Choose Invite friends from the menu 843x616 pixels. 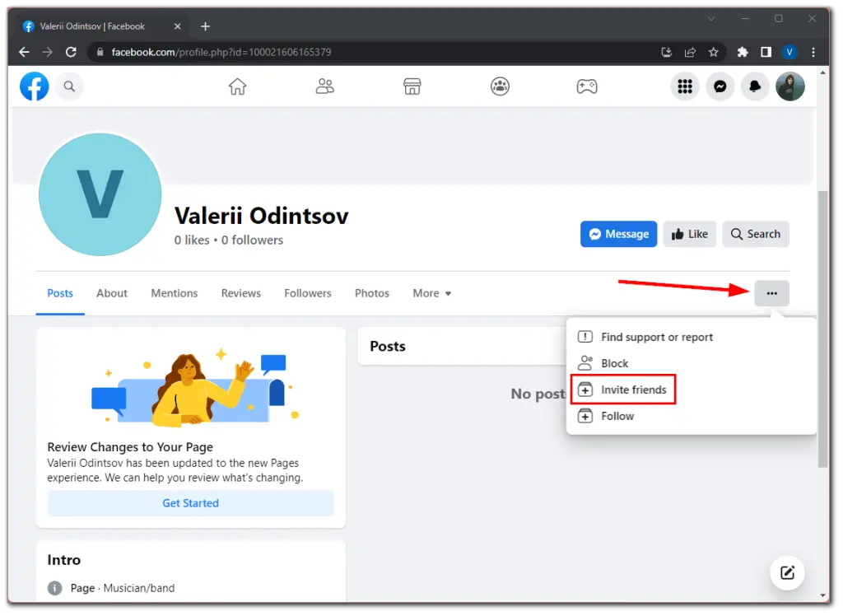[x=691, y=390]
